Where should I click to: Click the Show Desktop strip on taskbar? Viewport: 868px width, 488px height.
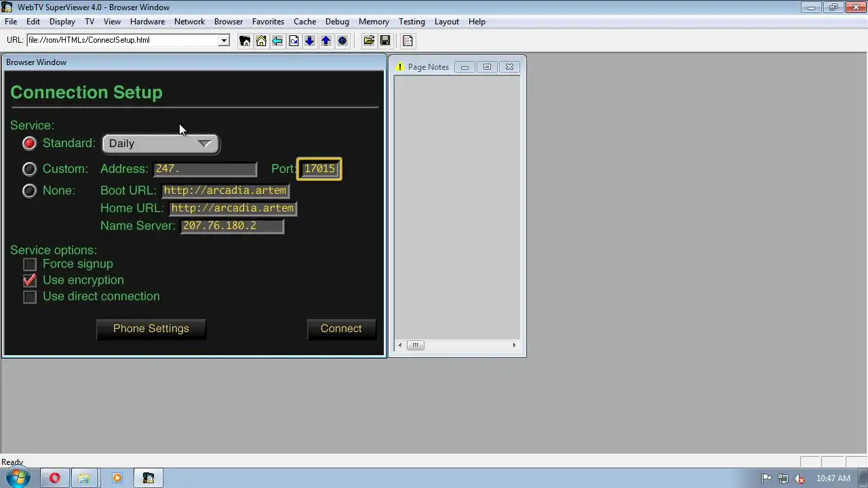click(x=863, y=478)
